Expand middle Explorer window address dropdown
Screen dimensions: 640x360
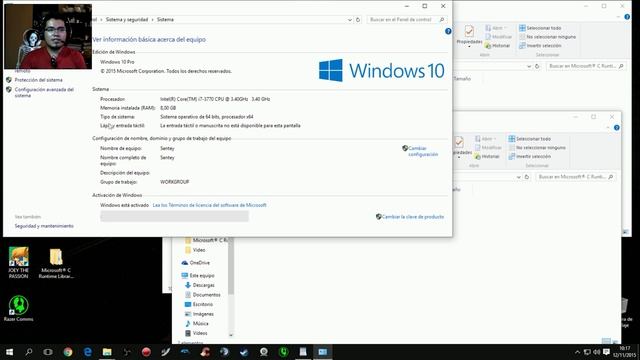pos(518,177)
